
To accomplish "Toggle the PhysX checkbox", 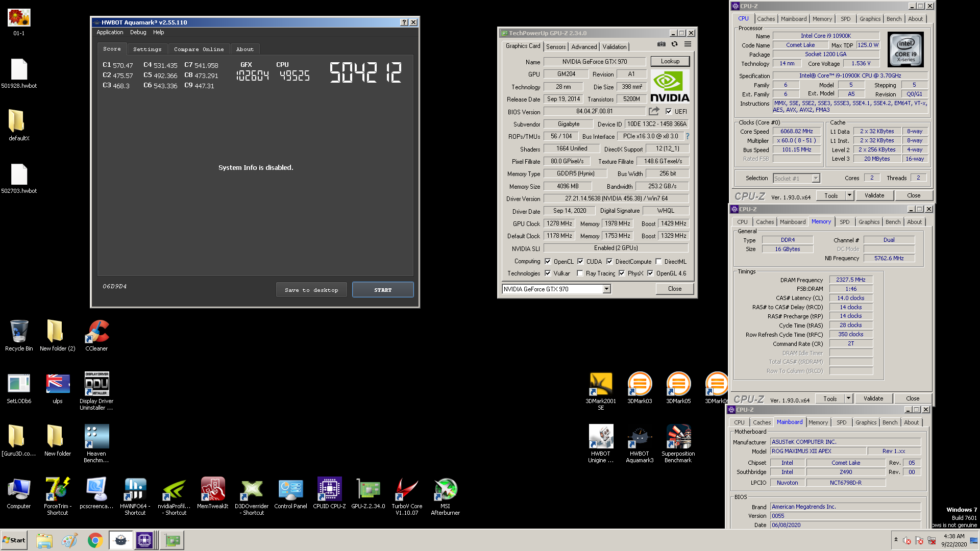I will (x=622, y=273).
